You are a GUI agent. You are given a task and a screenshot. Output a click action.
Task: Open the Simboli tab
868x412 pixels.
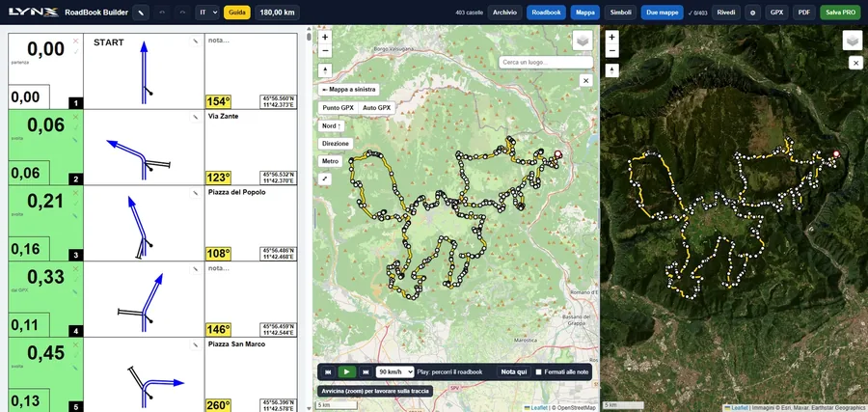pyautogui.click(x=620, y=13)
